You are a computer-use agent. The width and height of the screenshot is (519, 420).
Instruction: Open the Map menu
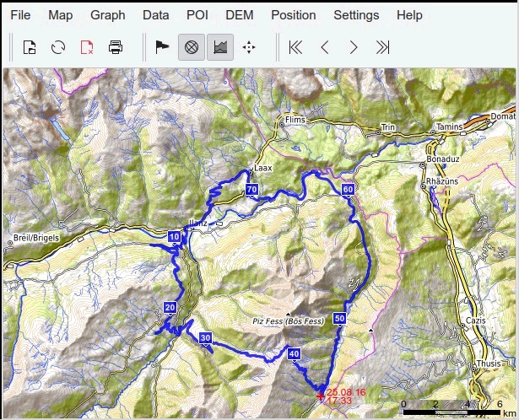(x=61, y=15)
